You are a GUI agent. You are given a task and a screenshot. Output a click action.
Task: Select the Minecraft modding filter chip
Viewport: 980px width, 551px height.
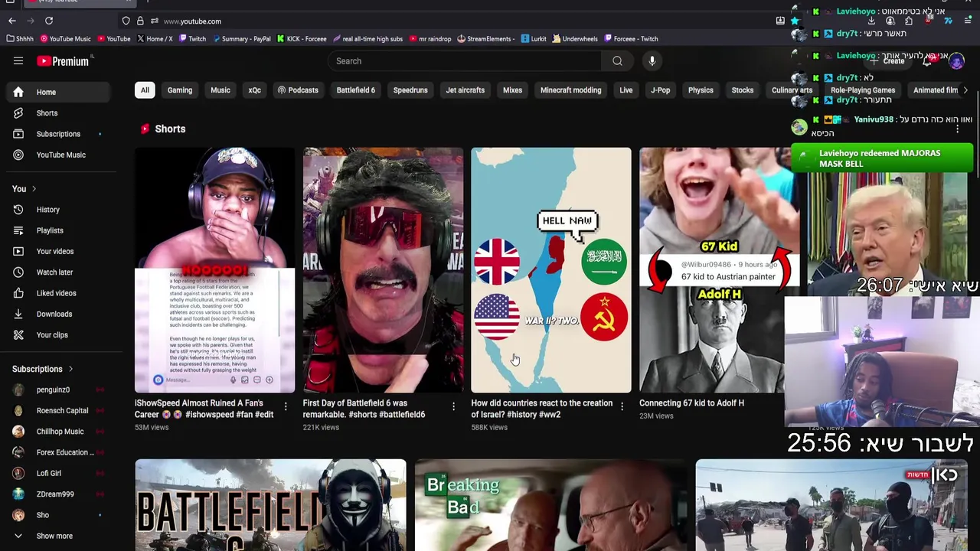pos(571,90)
